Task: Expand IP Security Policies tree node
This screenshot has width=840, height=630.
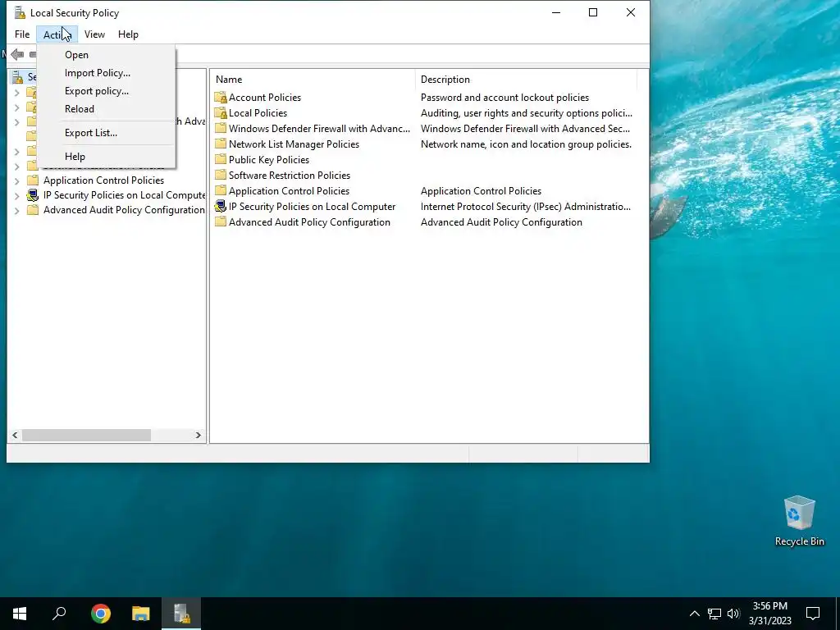Action: 16,195
